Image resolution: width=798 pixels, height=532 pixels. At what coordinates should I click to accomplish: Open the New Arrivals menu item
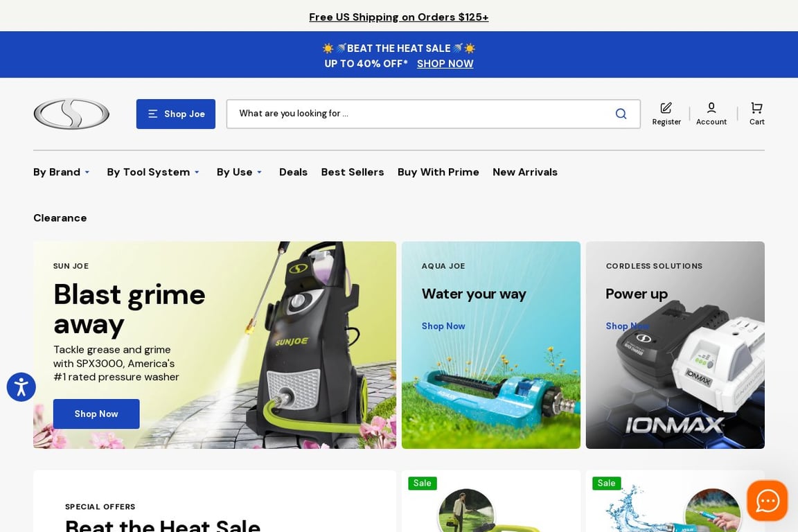pyautogui.click(x=525, y=172)
